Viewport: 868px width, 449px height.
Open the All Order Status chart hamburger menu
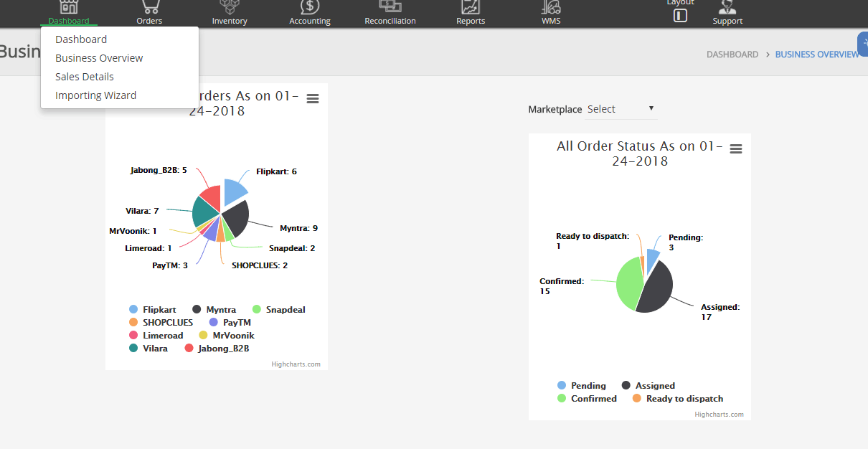[x=735, y=148]
